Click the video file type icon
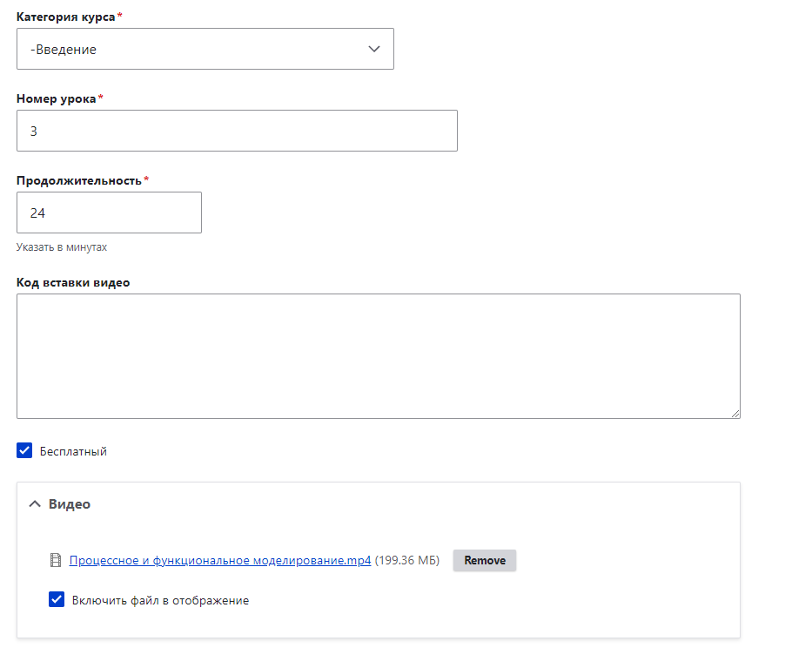Image resolution: width=812 pixels, height=648 pixels. 56,560
